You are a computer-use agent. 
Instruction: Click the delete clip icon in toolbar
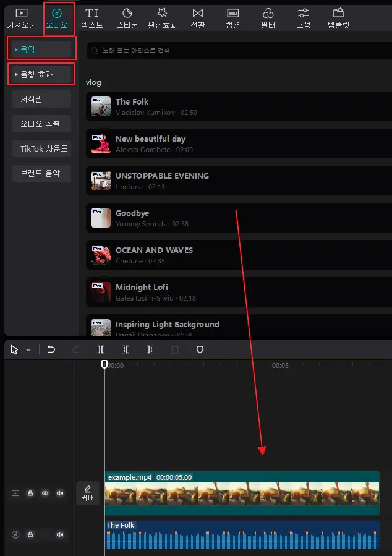[175, 349]
